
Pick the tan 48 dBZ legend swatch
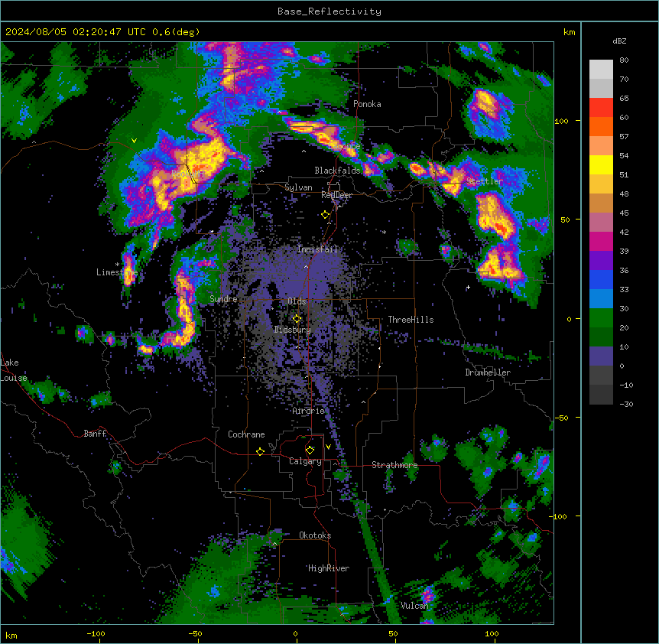click(601, 203)
